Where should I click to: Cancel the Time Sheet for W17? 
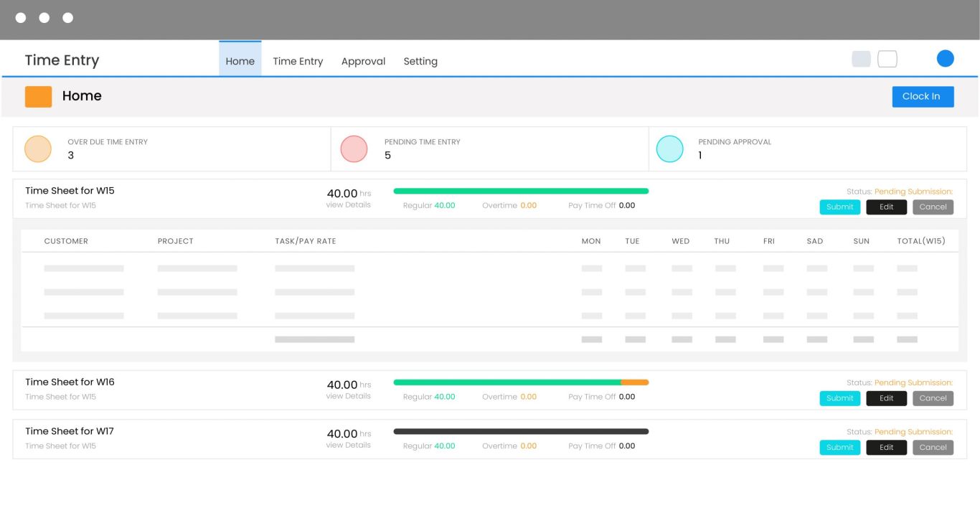pyautogui.click(x=933, y=447)
